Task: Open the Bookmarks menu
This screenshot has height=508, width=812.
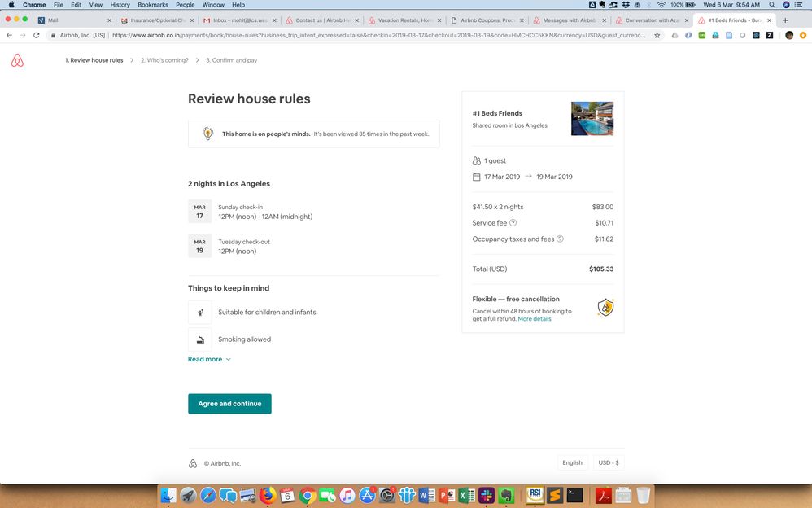Action: 153,5
